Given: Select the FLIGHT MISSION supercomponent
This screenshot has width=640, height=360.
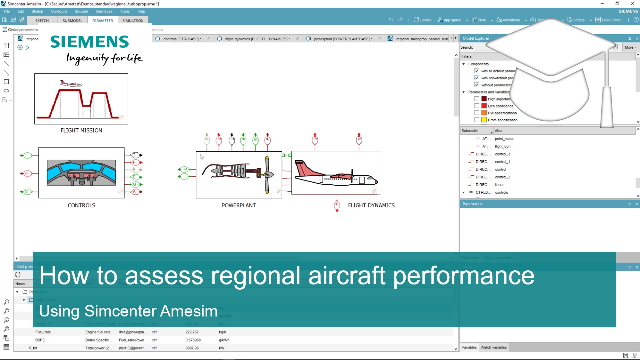Looking at the screenshot, I should tap(81, 99).
